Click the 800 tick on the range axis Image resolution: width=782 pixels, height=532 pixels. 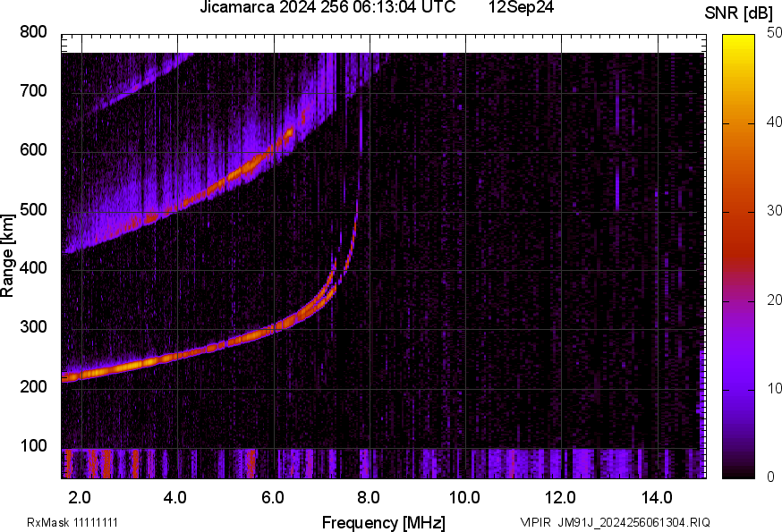pyautogui.click(x=33, y=32)
